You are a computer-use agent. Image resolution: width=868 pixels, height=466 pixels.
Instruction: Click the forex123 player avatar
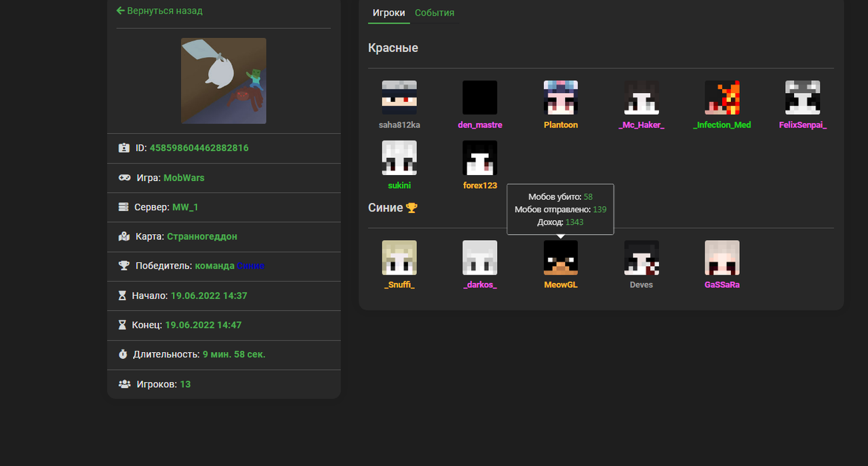pyautogui.click(x=480, y=158)
